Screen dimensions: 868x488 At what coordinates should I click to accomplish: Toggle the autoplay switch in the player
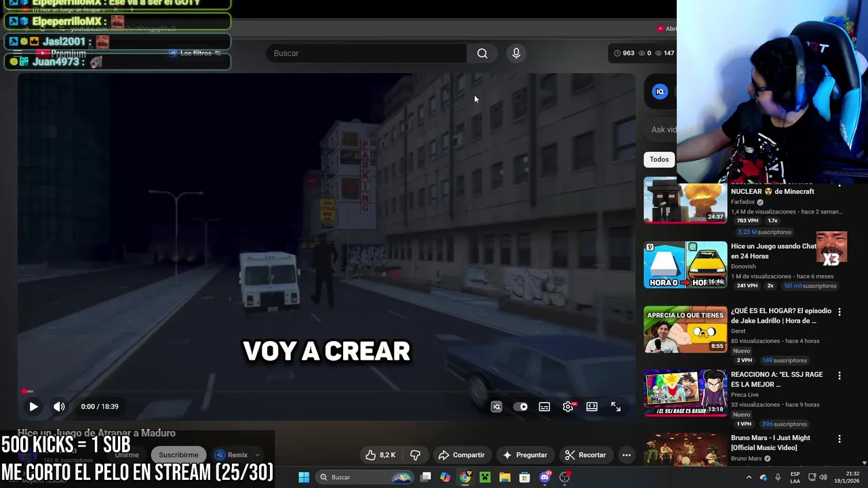[520, 407]
